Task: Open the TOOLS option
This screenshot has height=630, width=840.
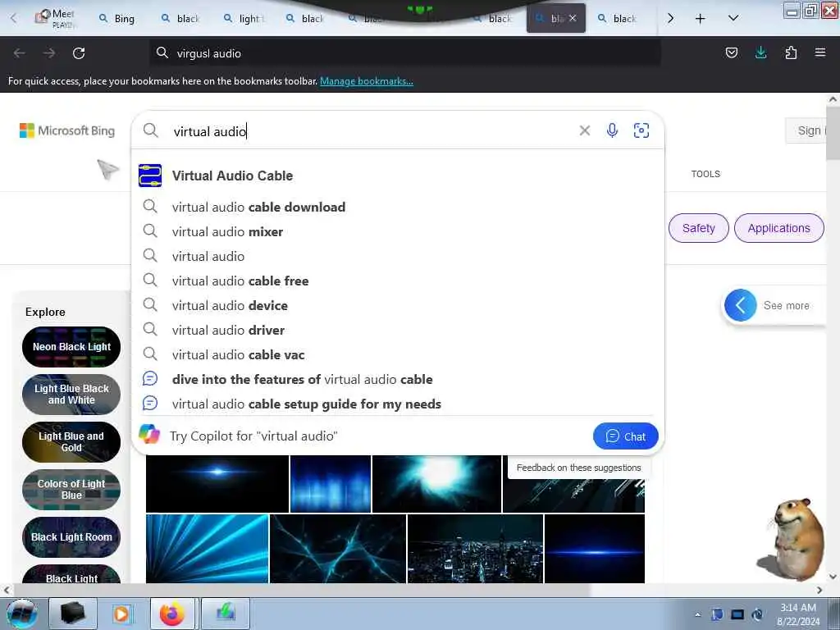Action: [705, 174]
